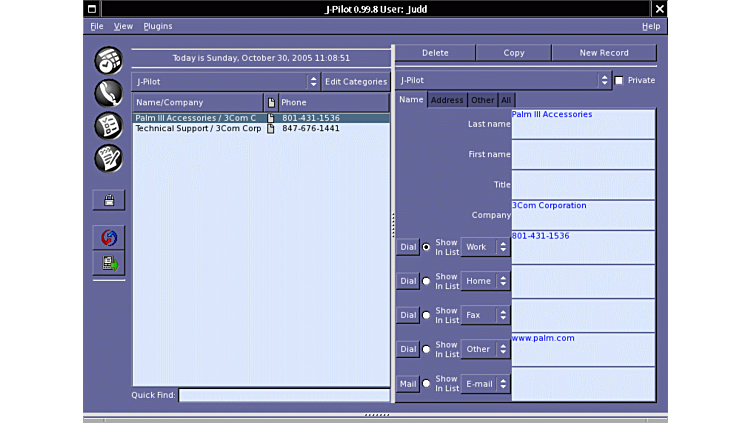The width and height of the screenshot is (752, 423).
Task: Click the Quick Find input field
Action: 284,396
